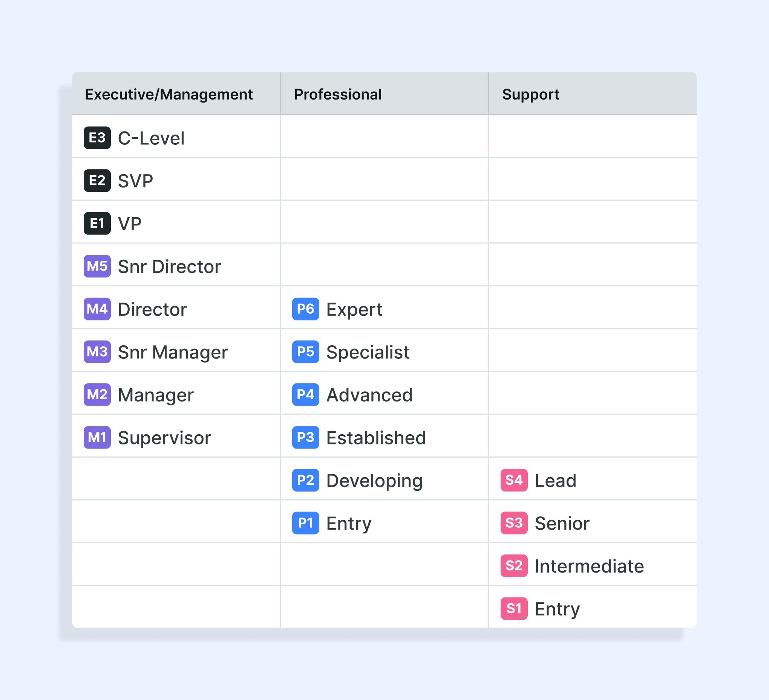This screenshot has height=700, width=769.
Task: Click the blue P6 badge
Action: point(306,309)
